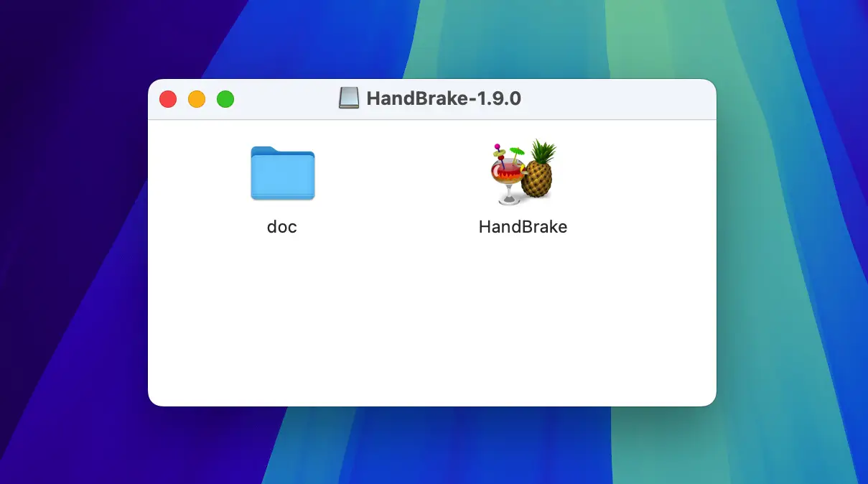Click the disk icon in the title bar
The width and height of the screenshot is (868, 484).
[x=349, y=98]
